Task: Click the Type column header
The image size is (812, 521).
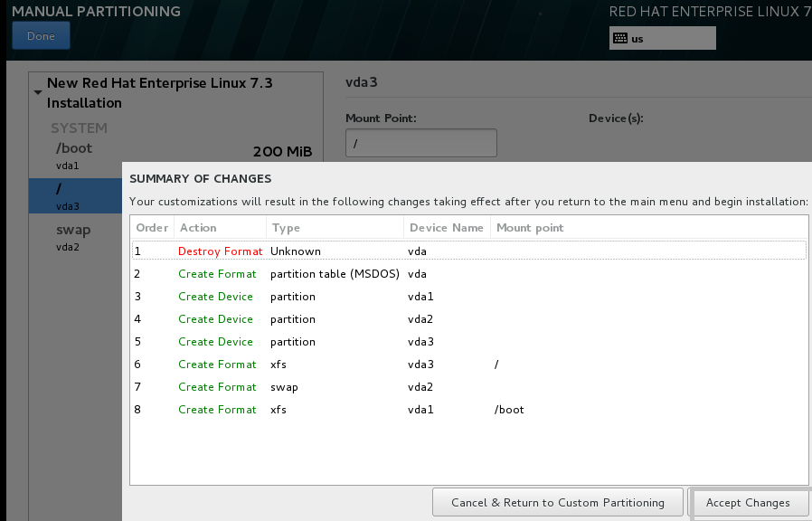Action: point(335,228)
